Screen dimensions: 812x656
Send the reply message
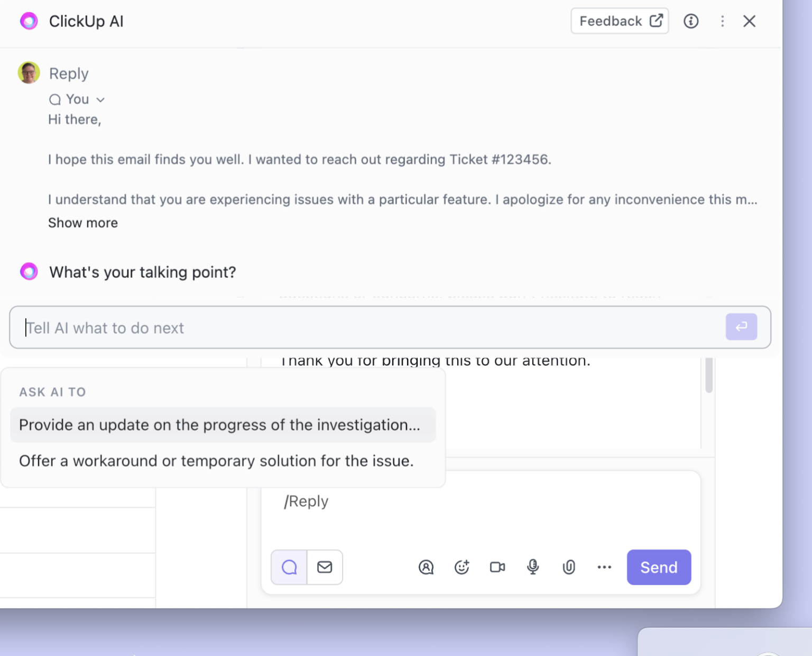point(659,567)
